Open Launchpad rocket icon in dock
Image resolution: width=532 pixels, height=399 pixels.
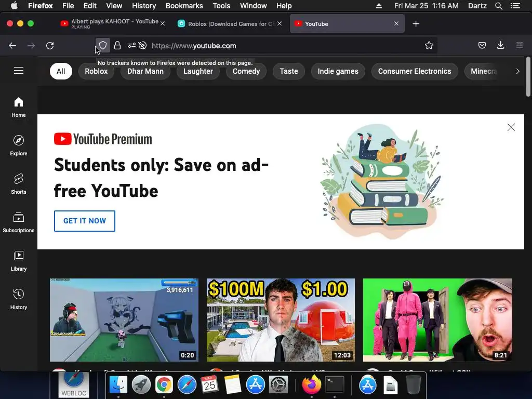pos(141,385)
